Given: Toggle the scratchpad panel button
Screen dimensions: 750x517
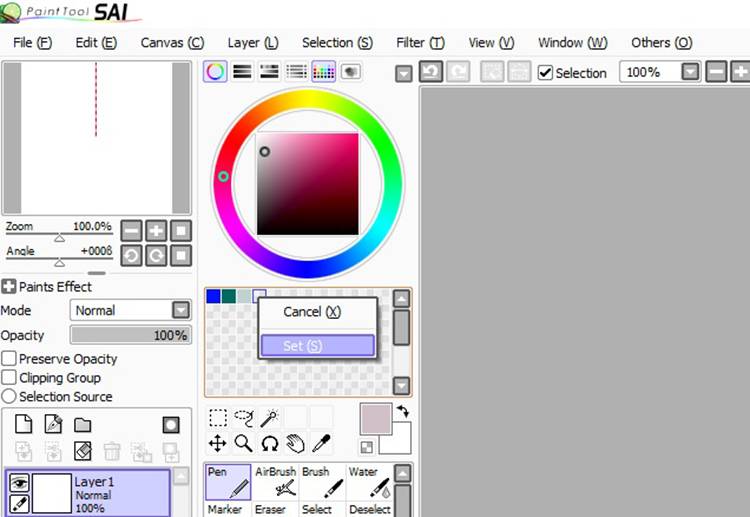Looking at the screenshot, I should [351, 72].
